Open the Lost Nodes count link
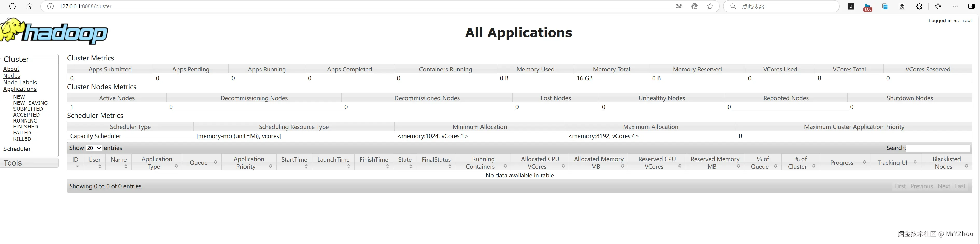The width and height of the screenshot is (980, 244). (517, 107)
